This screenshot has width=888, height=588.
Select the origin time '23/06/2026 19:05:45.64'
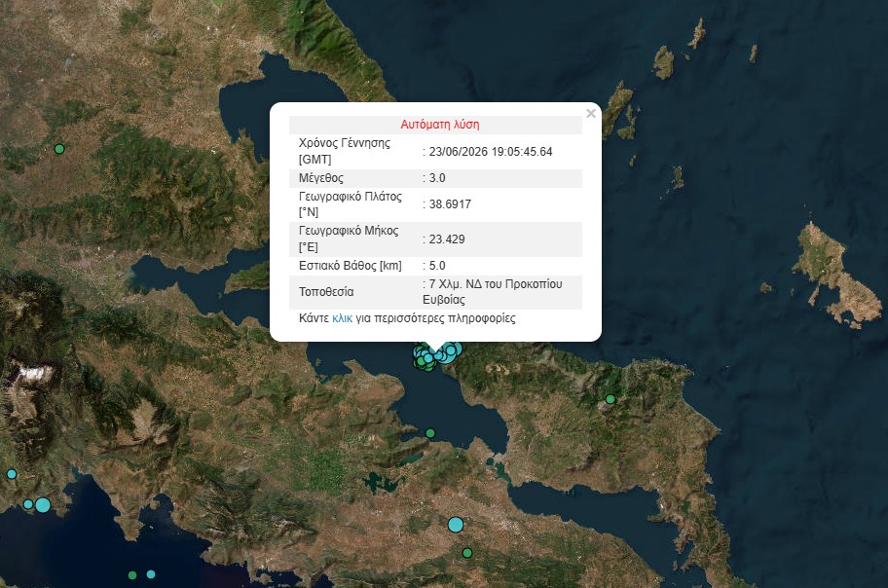pyautogui.click(x=491, y=151)
